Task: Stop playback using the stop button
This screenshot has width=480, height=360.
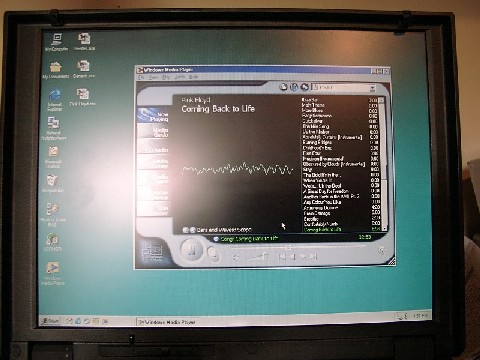Action: click(214, 254)
